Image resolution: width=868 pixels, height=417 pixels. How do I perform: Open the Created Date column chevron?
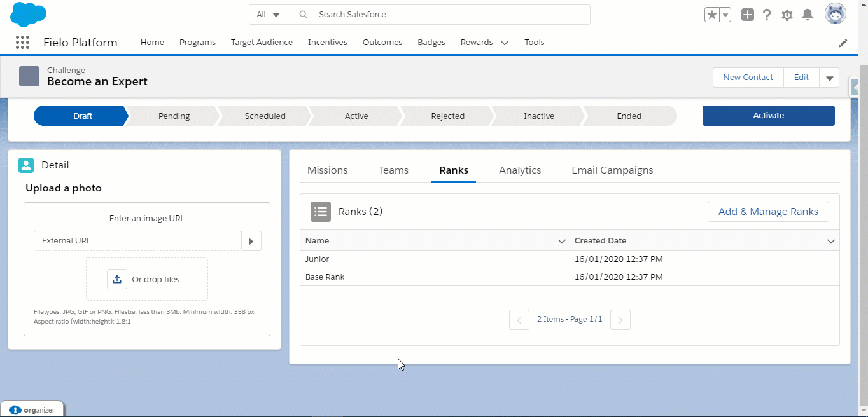[x=831, y=241]
